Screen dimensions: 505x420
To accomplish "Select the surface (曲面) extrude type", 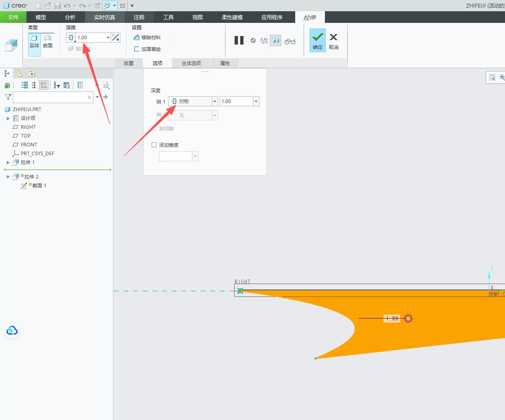I will pos(48,42).
